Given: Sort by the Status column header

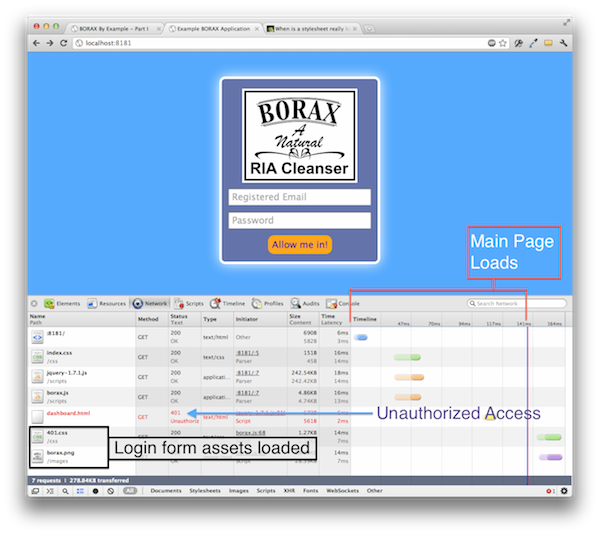Looking at the screenshot, I should click(x=185, y=319).
